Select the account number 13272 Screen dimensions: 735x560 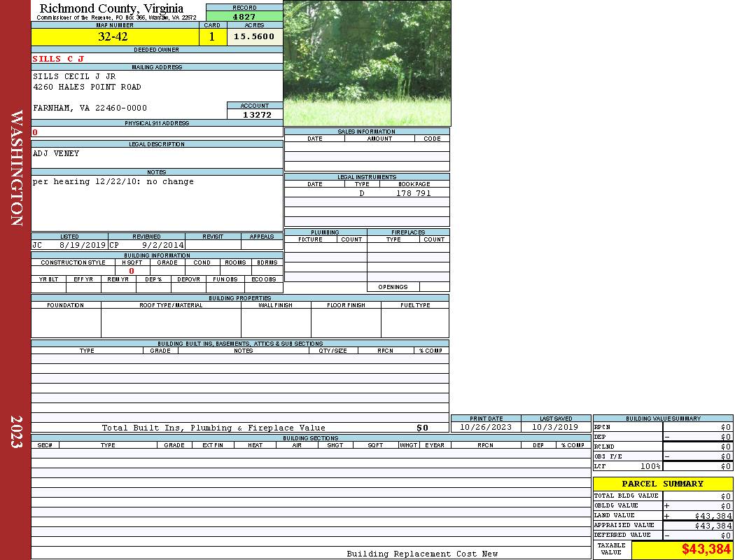256,115
